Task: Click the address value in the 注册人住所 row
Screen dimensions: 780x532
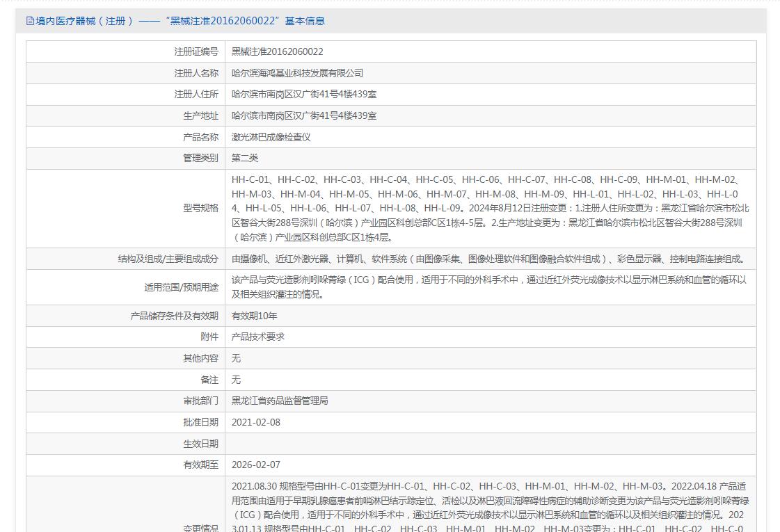Action: (303, 94)
